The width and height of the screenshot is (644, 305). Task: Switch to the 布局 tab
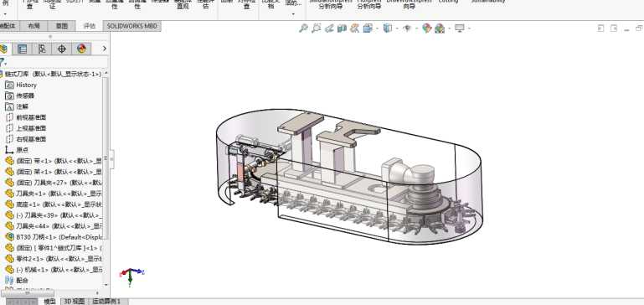[34, 26]
